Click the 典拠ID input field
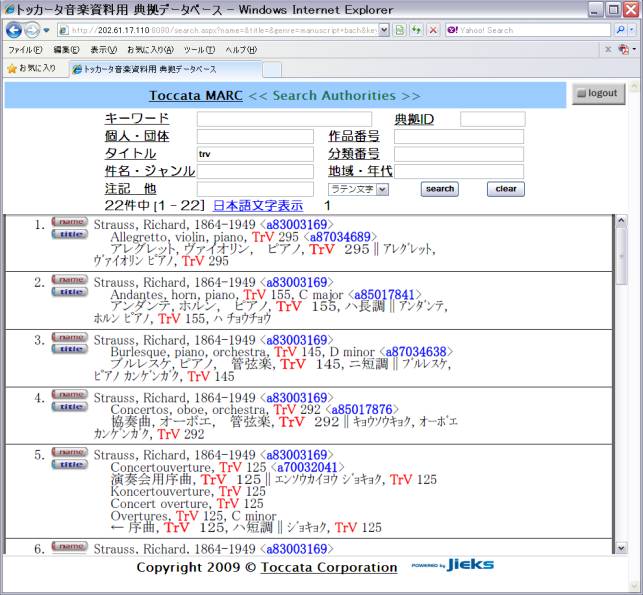The image size is (643, 595). tap(493, 119)
